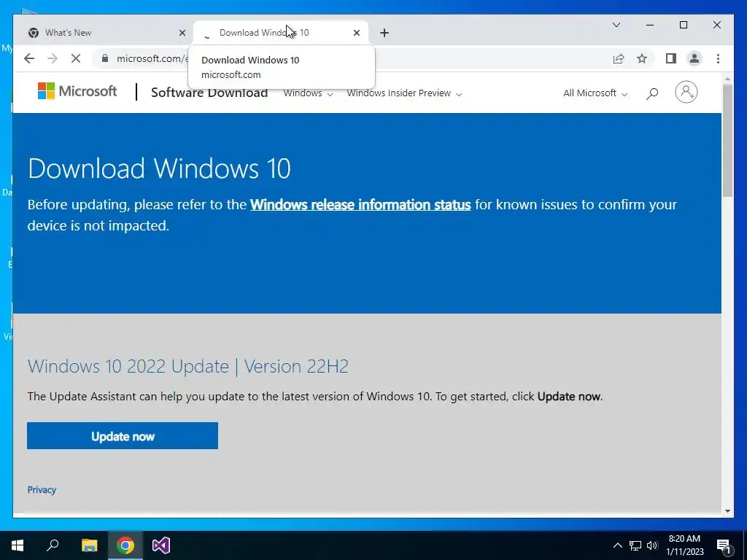Click the Download Windows 10 heading
The height and width of the screenshot is (560, 747).
[x=159, y=168]
